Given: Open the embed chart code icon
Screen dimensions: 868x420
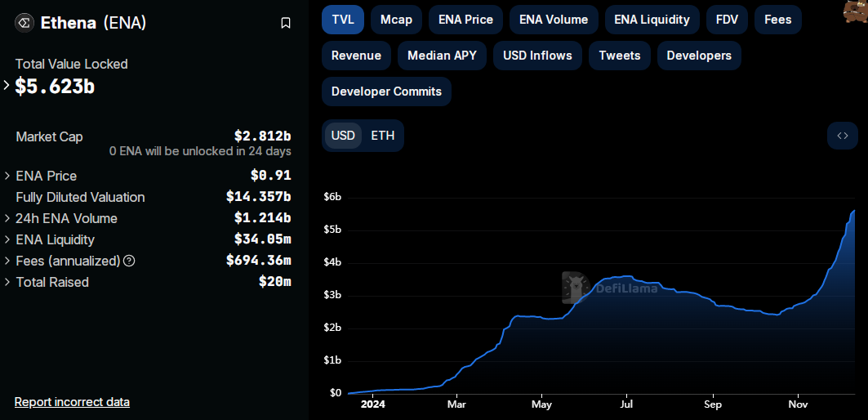Looking at the screenshot, I should click(x=843, y=136).
